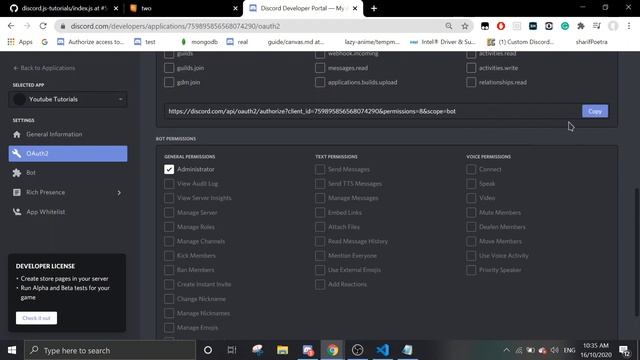Image resolution: width=640 pixels, height=360 pixels.
Task: Check the relationships.read scope
Action: 471,82
